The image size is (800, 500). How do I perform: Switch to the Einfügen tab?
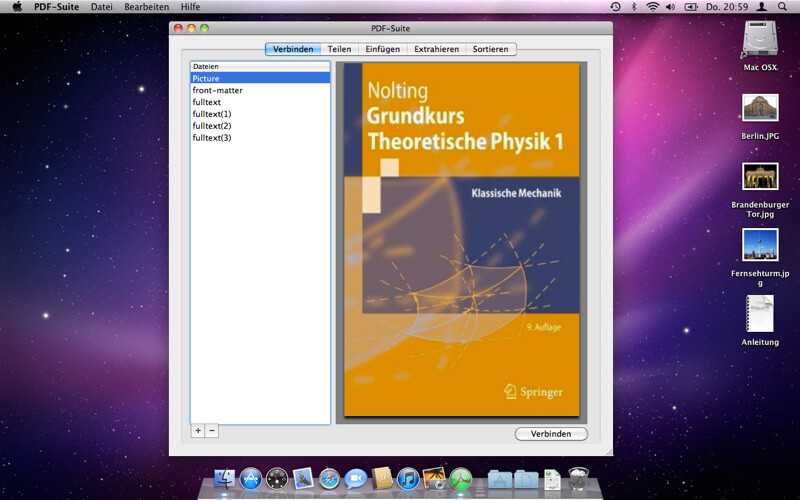click(x=383, y=49)
